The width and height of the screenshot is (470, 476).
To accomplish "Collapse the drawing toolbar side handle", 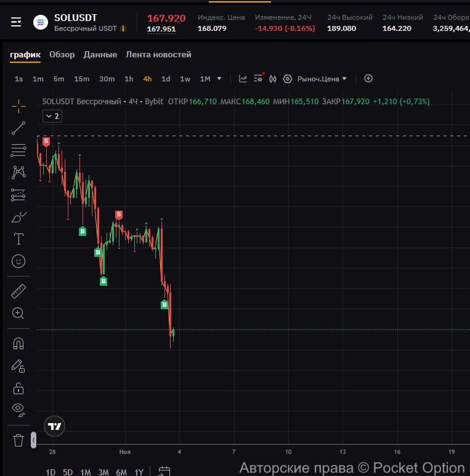I will coord(33,440).
